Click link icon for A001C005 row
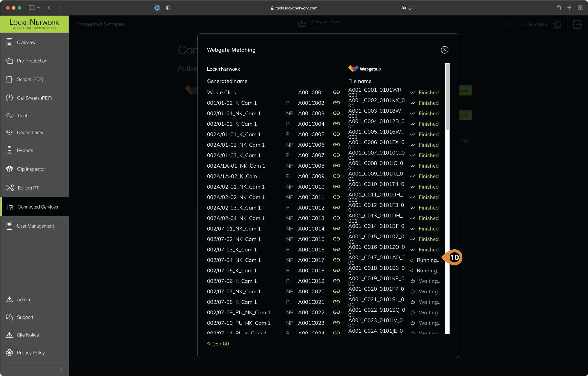Viewport: 588px width, 376px height. pyautogui.click(x=336, y=134)
